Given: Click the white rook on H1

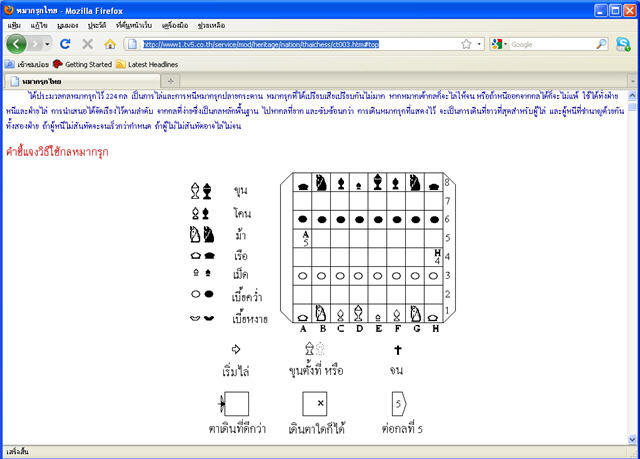Looking at the screenshot, I should pos(433,317).
